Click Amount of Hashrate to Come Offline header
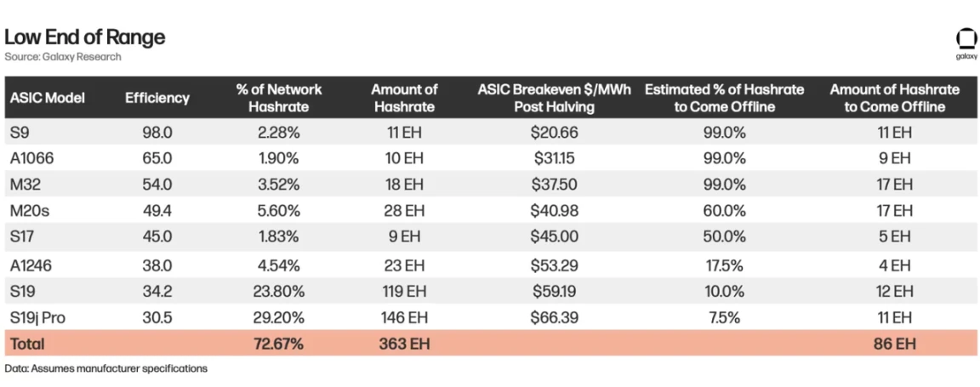980x387 pixels. 894,98
